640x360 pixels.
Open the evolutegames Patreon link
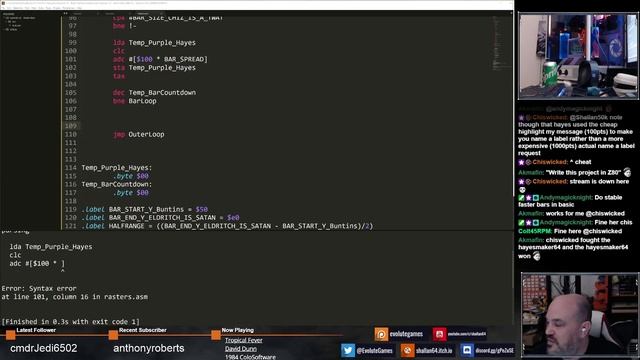pos(406,334)
